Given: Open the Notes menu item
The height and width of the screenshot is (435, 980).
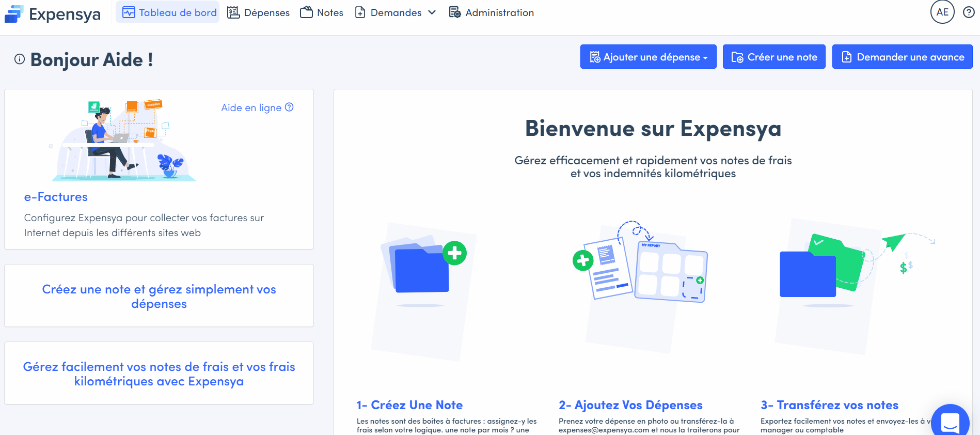Looking at the screenshot, I should click(322, 12).
